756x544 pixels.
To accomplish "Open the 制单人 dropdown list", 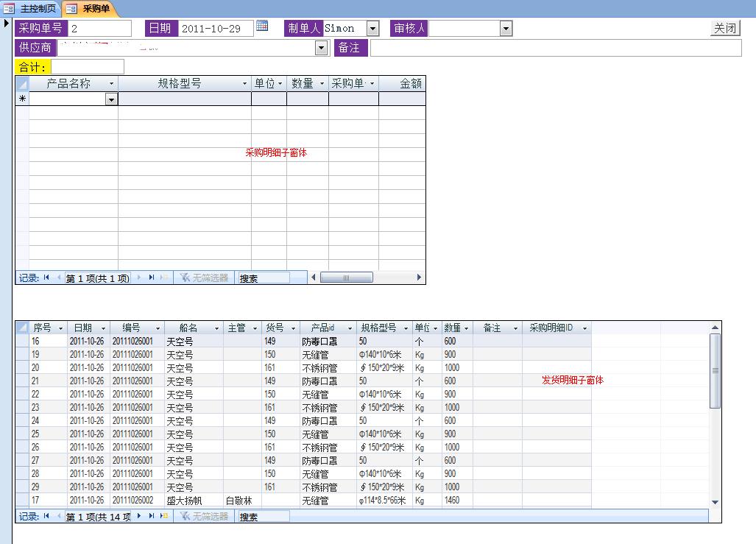I will click(x=372, y=29).
